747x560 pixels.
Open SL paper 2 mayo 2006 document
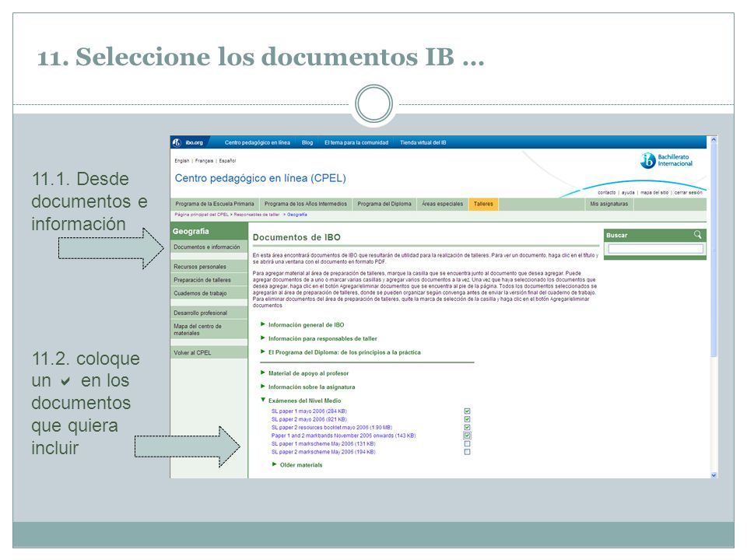pyautogui.click(x=309, y=419)
